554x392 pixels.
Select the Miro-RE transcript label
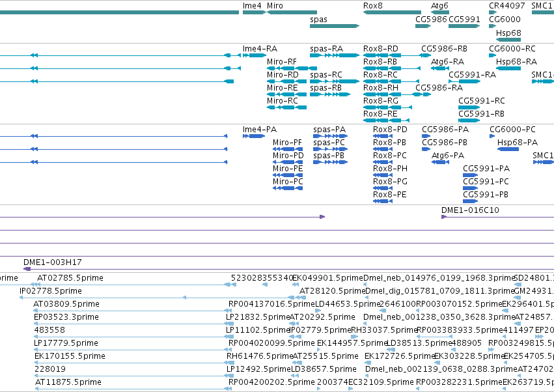click(283, 88)
